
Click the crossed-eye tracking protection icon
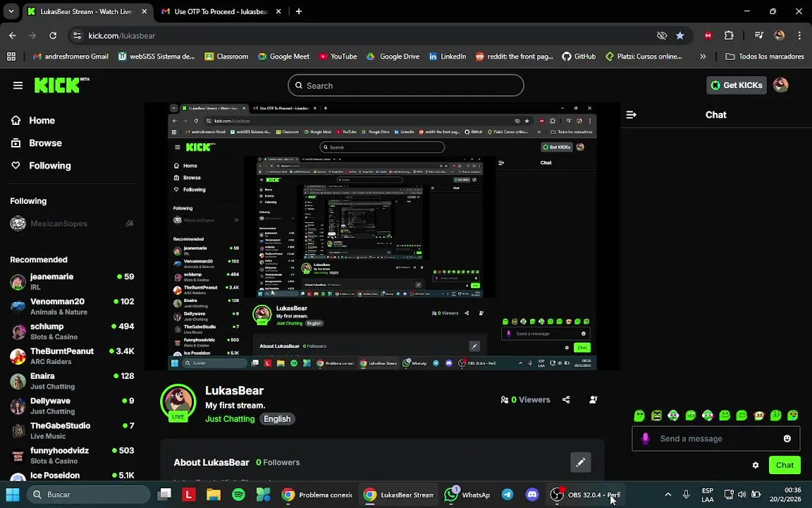pyautogui.click(x=662, y=36)
